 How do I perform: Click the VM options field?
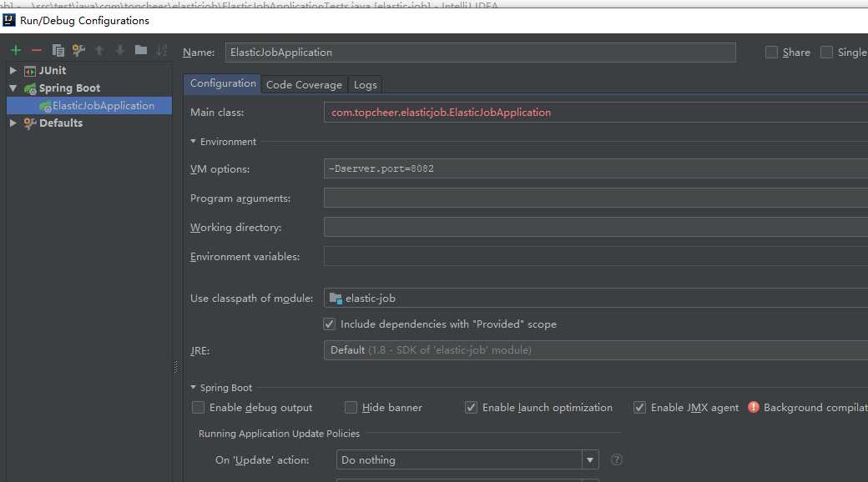(596, 168)
